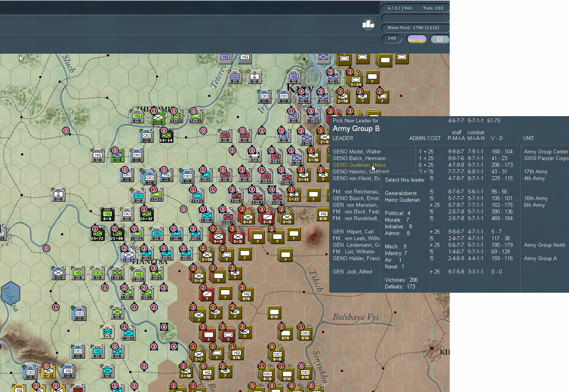Pick GENO Model, Walter as leader

(357, 151)
